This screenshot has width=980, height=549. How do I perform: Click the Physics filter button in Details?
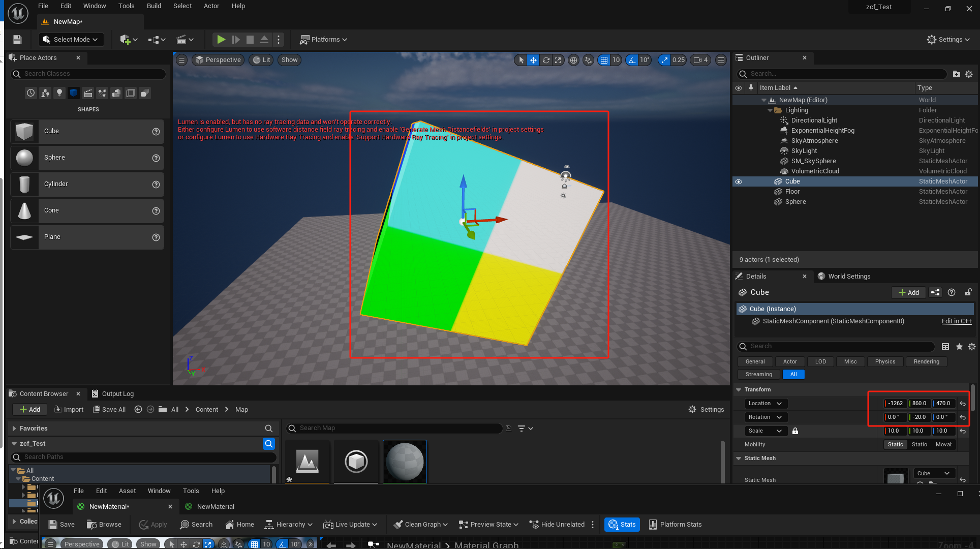point(885,361)
